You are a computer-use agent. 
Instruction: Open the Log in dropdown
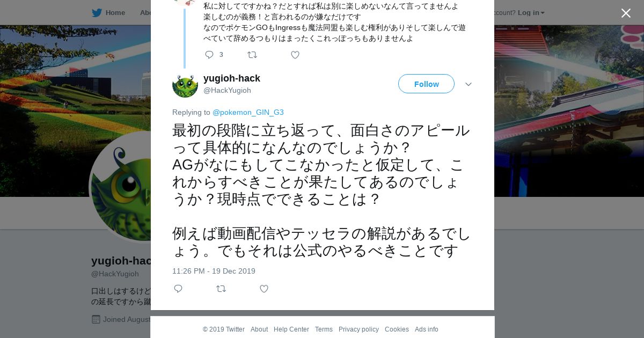click(531, 13)
